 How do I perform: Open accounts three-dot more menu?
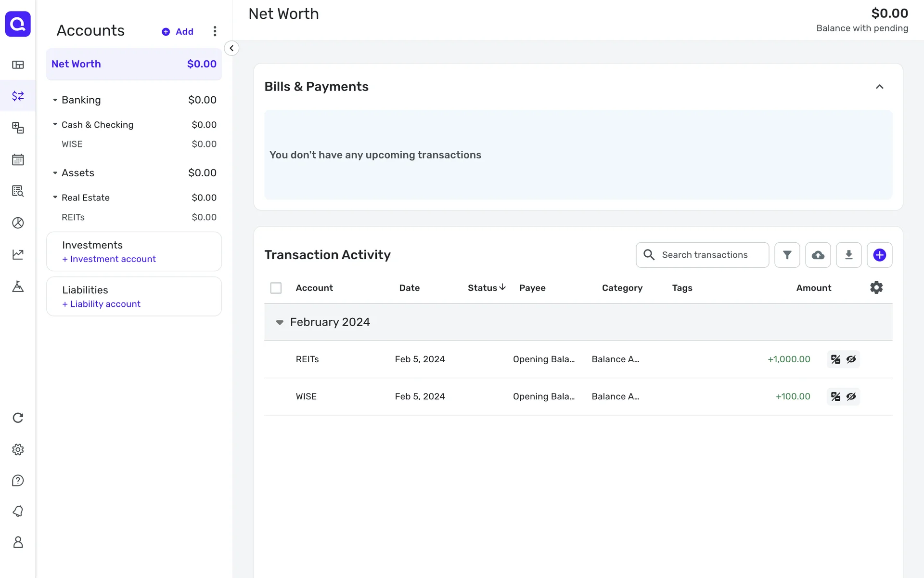[215, 31]
